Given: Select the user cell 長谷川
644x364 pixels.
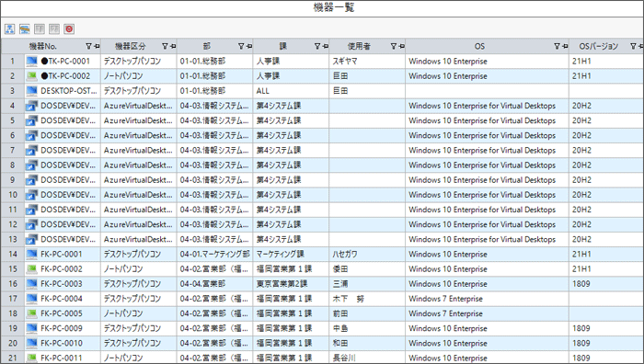Looking at the screenshot, I should 367,358.
